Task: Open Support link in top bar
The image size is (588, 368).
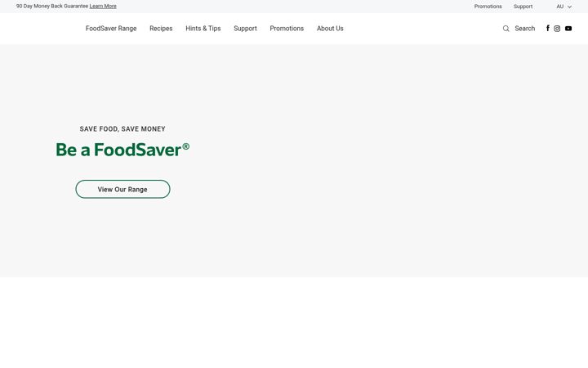Action: click(523, 7)
